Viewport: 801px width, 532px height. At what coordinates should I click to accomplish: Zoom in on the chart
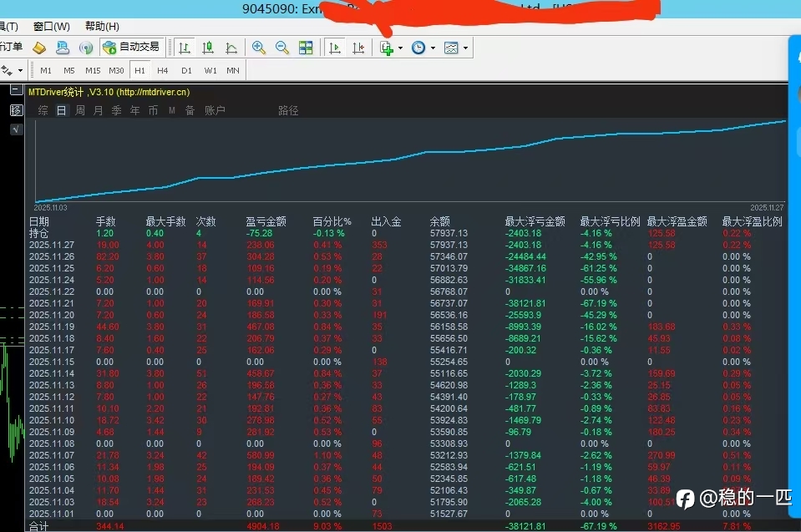tap(258, 48)
